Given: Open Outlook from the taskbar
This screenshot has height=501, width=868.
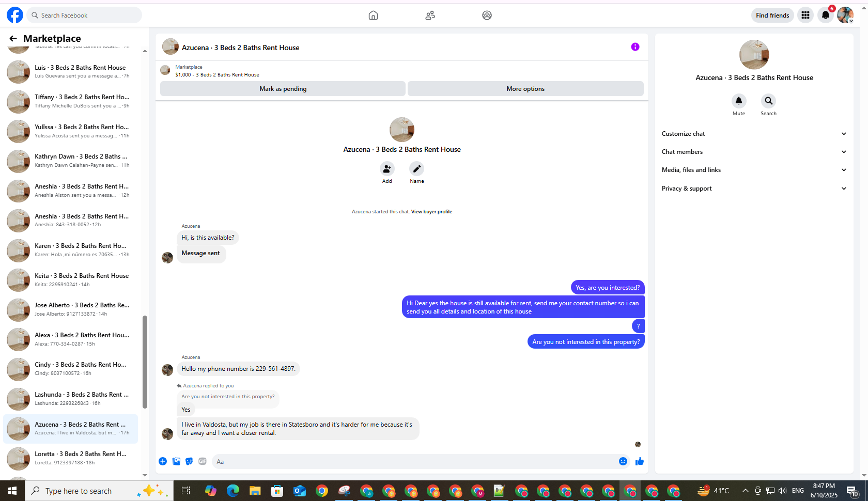Looking at the screenshot, I should (x=300, y=491).
